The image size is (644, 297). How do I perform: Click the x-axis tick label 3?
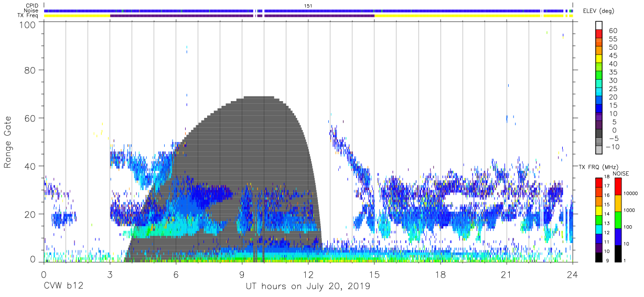click(110, 274)
